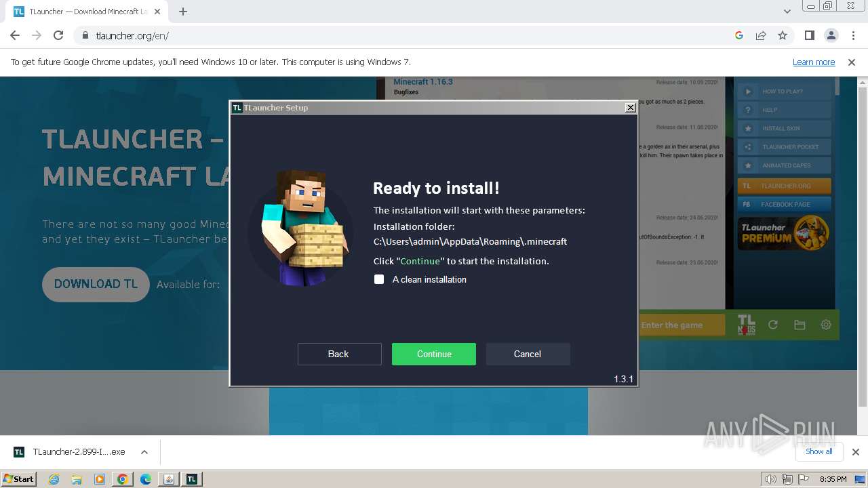Launch Internet Explorer from taskbar
868x488 pixels.
click(x=54, y=479)
